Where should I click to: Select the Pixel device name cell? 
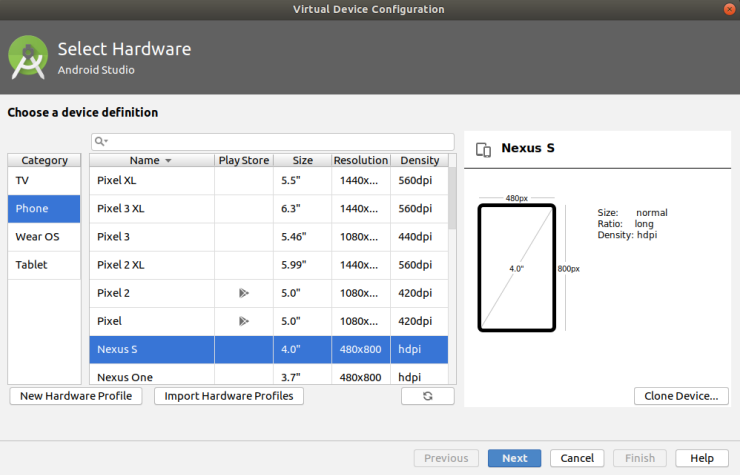[151, 322]
